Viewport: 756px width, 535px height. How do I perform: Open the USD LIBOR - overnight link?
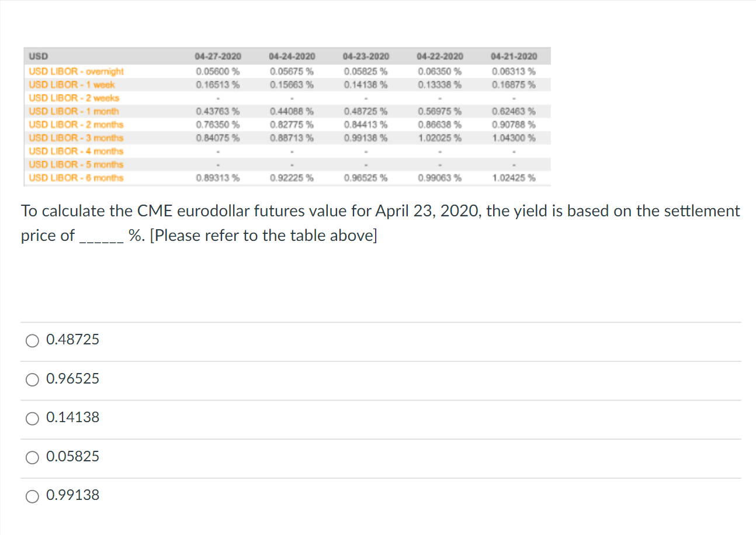76,71
